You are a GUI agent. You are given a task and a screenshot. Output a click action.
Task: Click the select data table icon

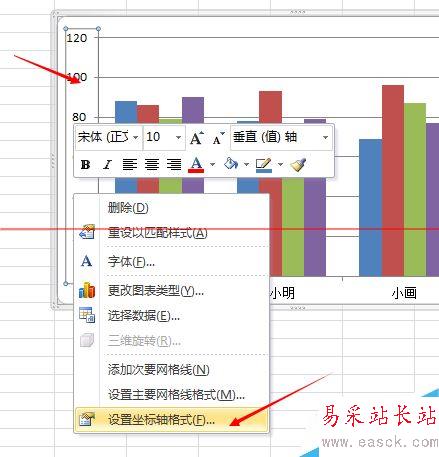click(x=87, y=315)
